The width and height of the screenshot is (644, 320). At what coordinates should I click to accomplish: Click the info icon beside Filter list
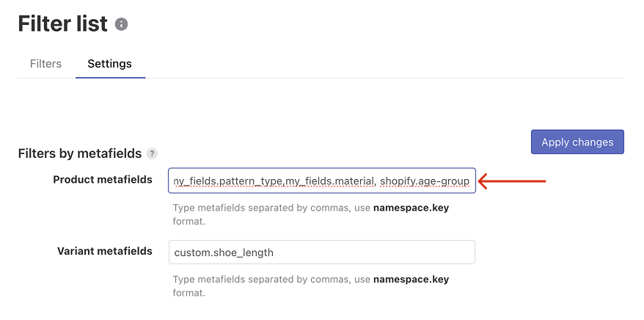point(121,24)
